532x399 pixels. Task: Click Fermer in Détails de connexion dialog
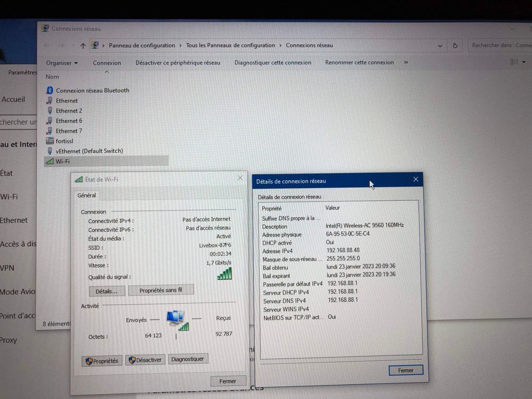pos(406,370)
